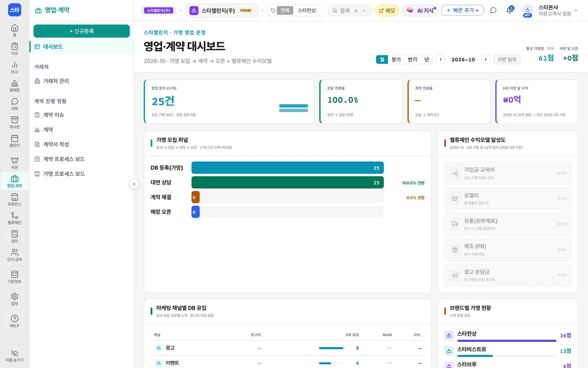
Task: Open the 홈 sidebar icon
Action: coord(14,30)
